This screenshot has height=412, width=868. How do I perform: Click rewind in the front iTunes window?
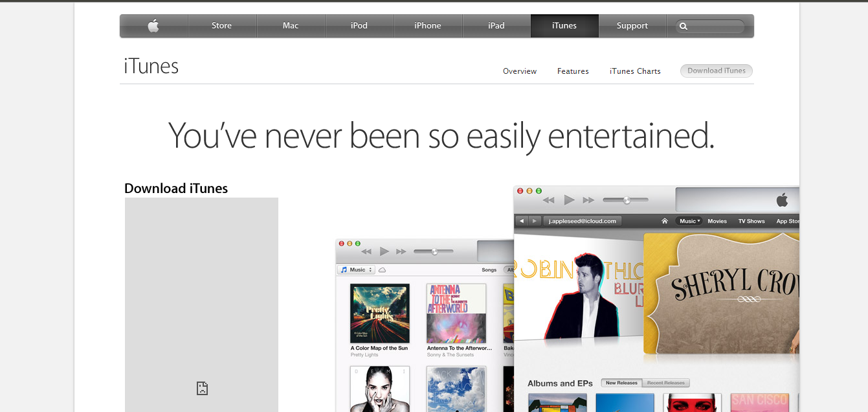tap(549, 200)
